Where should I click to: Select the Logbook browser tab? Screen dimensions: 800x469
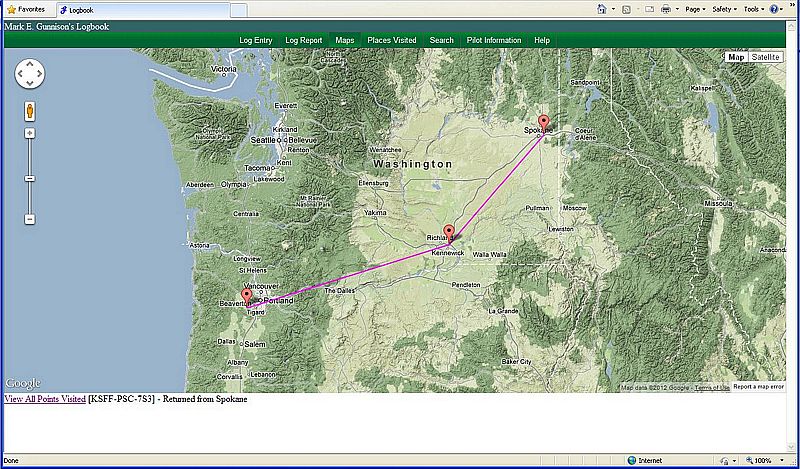143,10
